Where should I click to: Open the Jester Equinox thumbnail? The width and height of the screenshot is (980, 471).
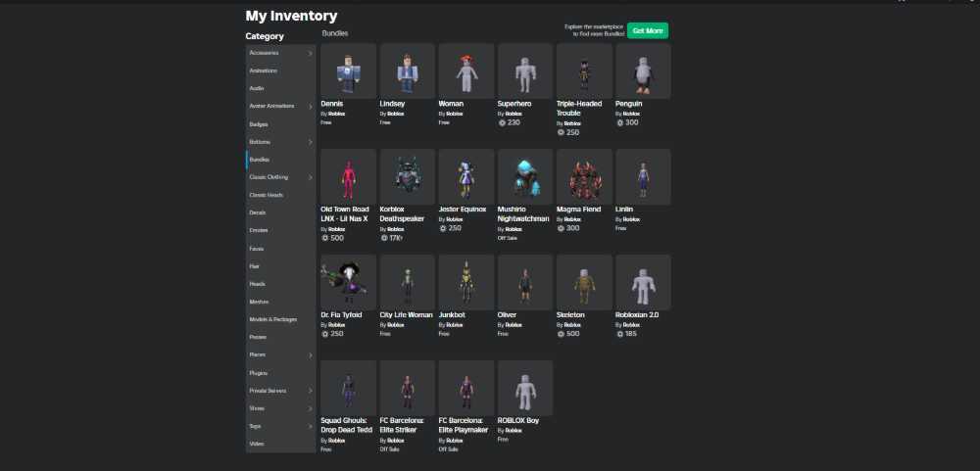click(466, 177)
